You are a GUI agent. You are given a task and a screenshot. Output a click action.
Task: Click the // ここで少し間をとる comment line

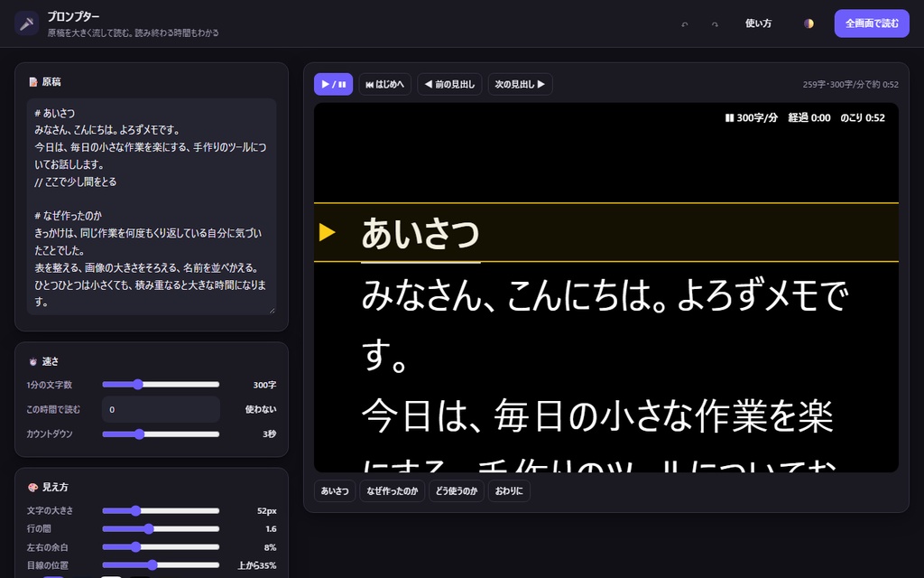[x=76, y=182]
